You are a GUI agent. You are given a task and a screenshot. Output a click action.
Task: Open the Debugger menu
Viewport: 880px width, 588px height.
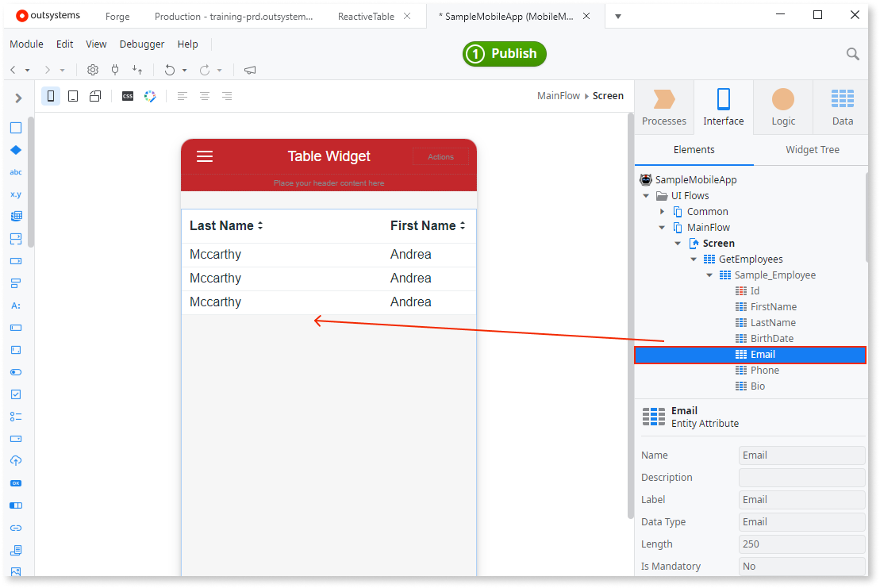point(142,44)
